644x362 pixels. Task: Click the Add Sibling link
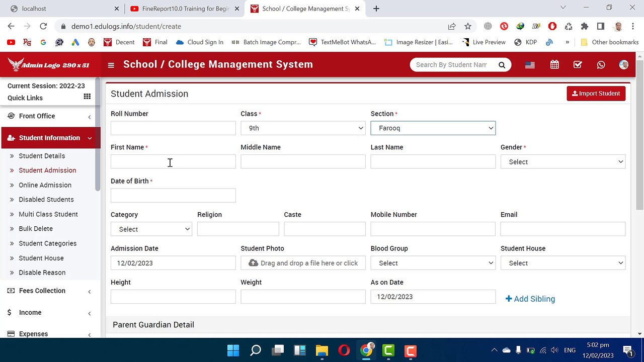(x=530, y=299)
